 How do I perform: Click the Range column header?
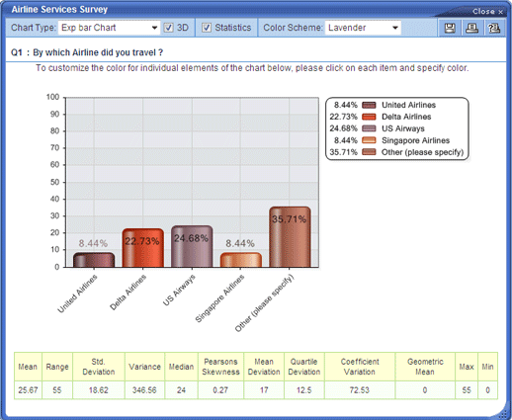pyautogui.click(x=57, y=367)
